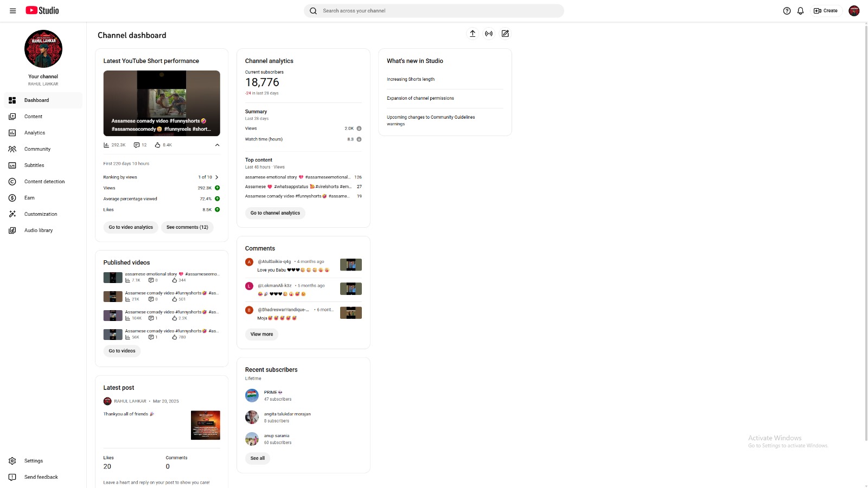Click the upload videos icon
This screenshot has width=868, height=488.
[x=472, y=33]
